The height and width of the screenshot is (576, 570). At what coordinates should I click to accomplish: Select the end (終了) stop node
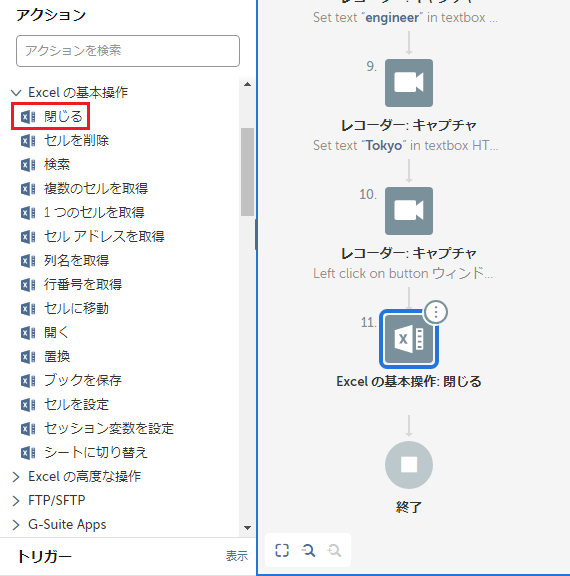pos(409,465)
